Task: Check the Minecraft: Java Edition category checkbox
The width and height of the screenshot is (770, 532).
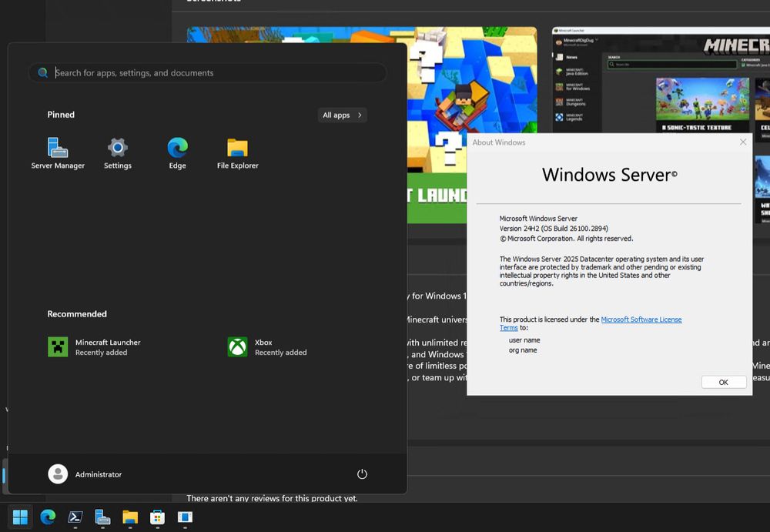Action: tap(744, 65)
